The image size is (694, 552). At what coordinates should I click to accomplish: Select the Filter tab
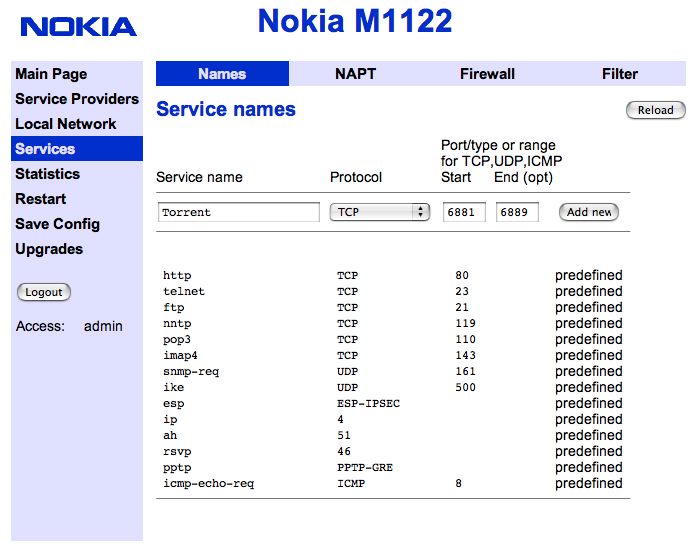pos(620,74)
